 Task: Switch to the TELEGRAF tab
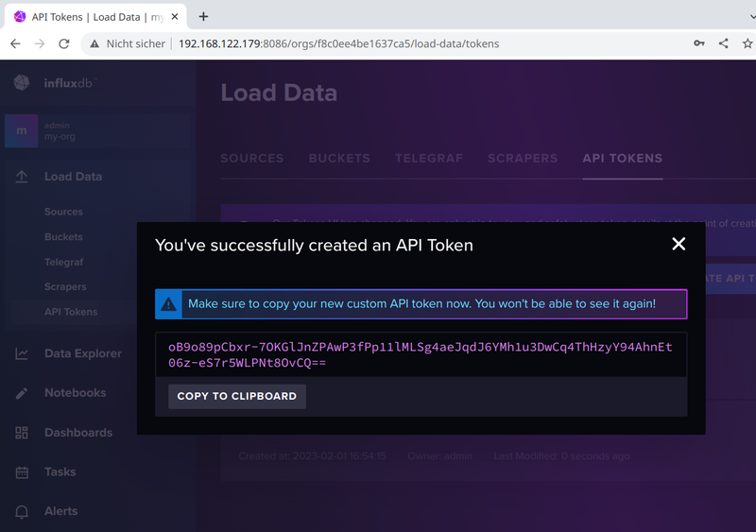tap(429, 158)
